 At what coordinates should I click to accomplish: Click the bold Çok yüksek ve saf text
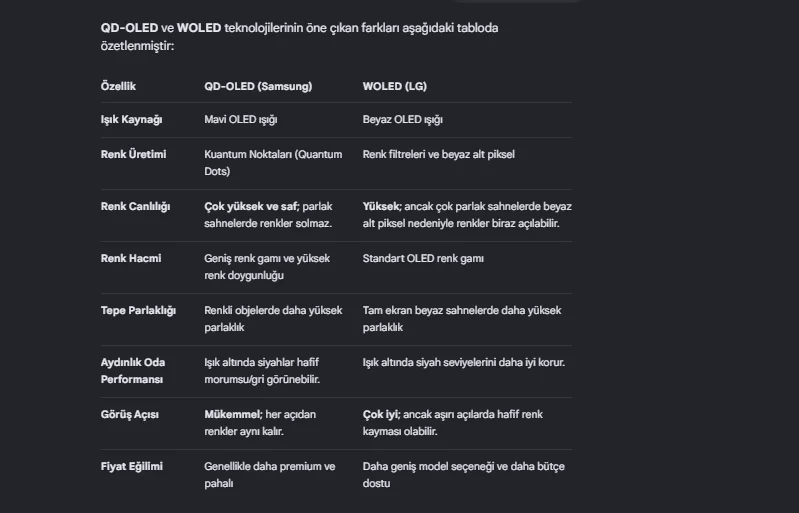[x=251, y=206]
